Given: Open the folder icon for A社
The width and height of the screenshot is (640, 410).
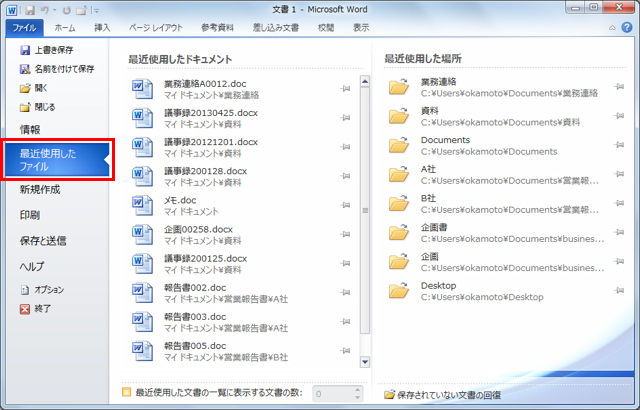Looking at the screenshot, I should (x=399, y=174).
